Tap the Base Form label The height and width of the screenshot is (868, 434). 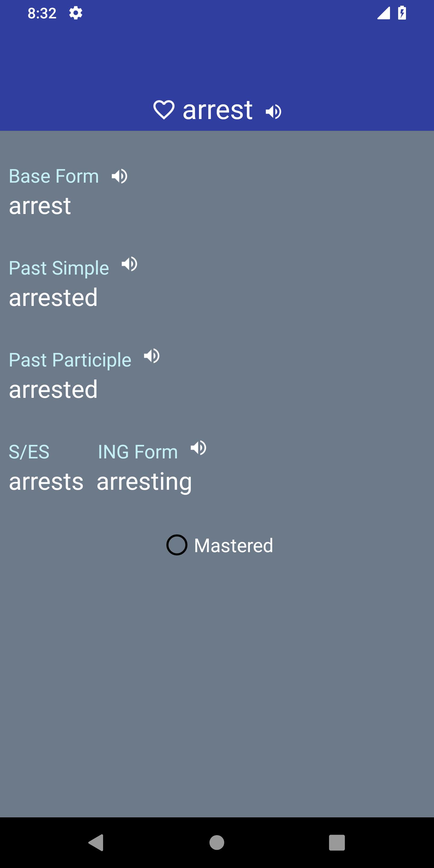coord(54,176)
